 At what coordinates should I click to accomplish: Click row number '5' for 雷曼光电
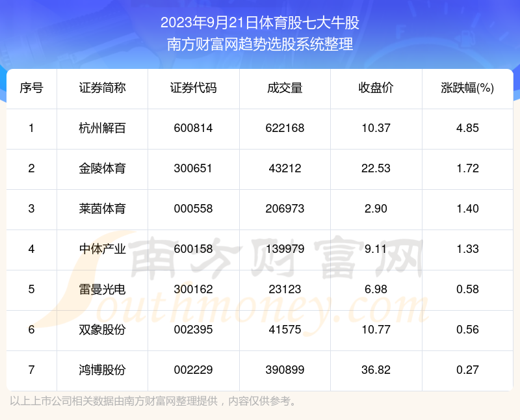click(31, 289)
